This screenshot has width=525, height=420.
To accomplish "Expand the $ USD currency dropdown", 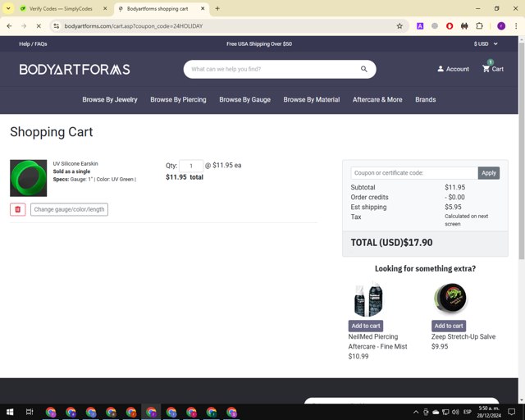I will (x=486, y=43).
